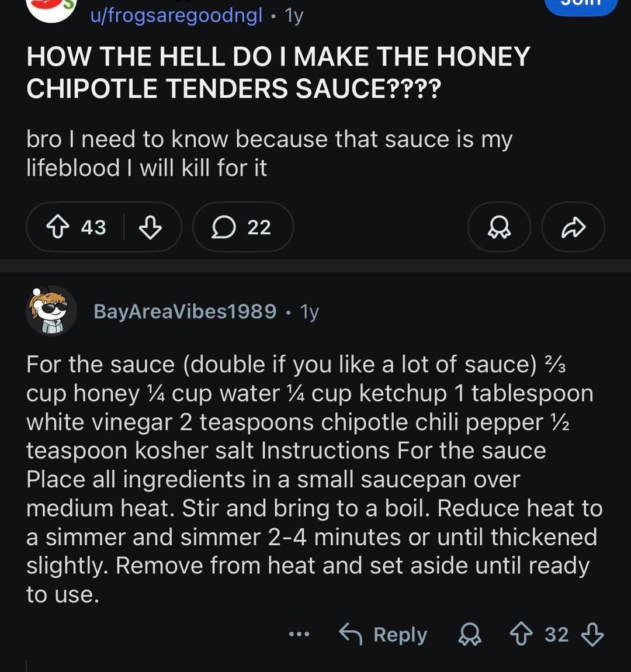The image size is (631, 672).
Task: Tap the post title about honey chipotle sauce
Action: click(278, 73)
